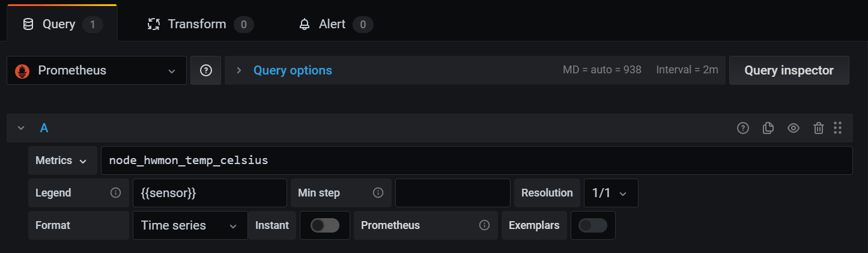Click the data source help icon

pyautogui.click(x=206, y=70)
